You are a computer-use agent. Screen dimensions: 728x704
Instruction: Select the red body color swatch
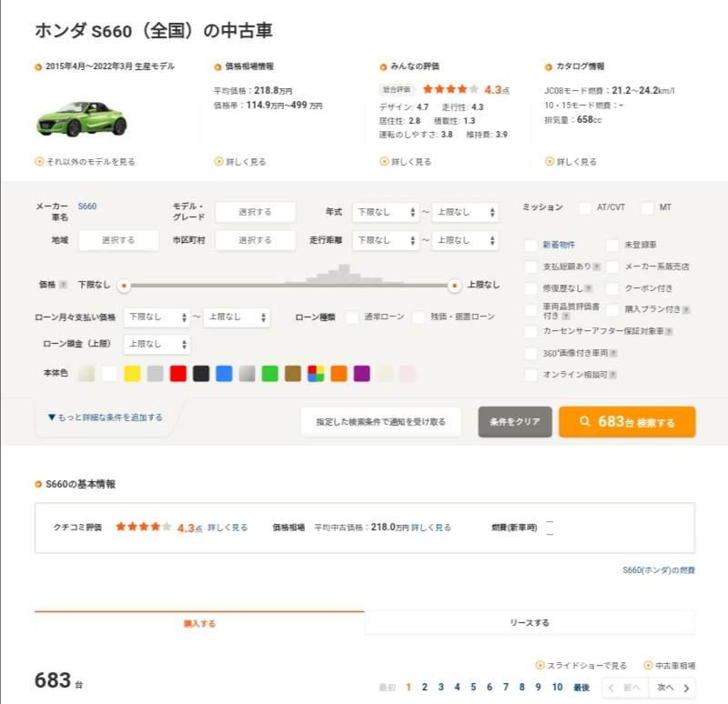pyautogui.click(x=178, y=374)
